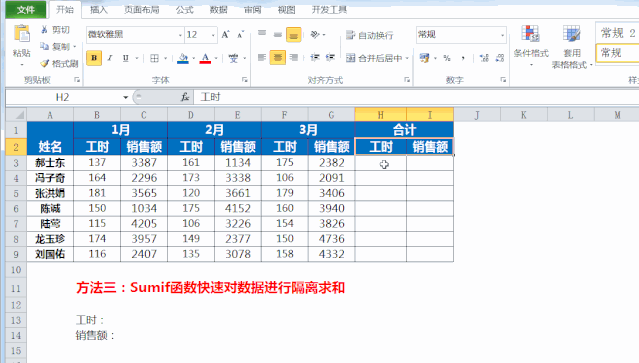Switch to the Developer (开发工具) tab

(x=329, y=9)
